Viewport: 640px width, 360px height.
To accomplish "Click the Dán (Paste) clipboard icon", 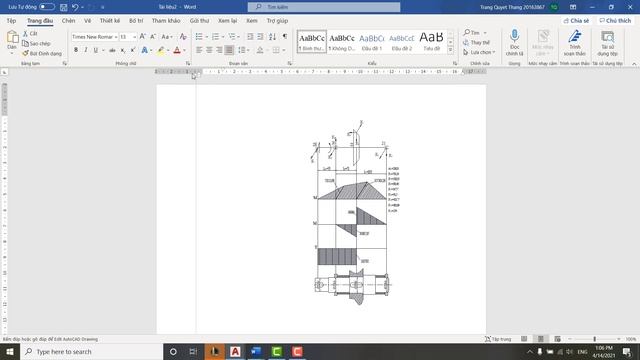I will [12, 38].
